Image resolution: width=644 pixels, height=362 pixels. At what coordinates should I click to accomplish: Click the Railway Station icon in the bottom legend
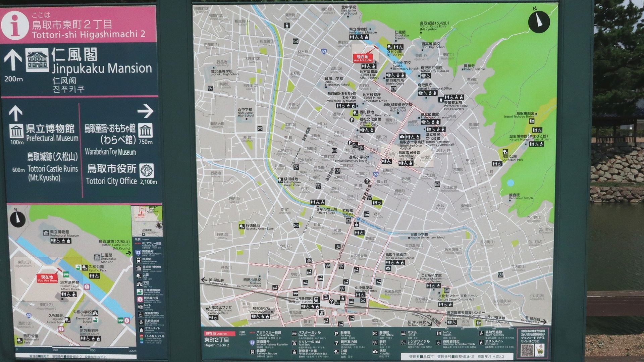[x=252, y=351]
